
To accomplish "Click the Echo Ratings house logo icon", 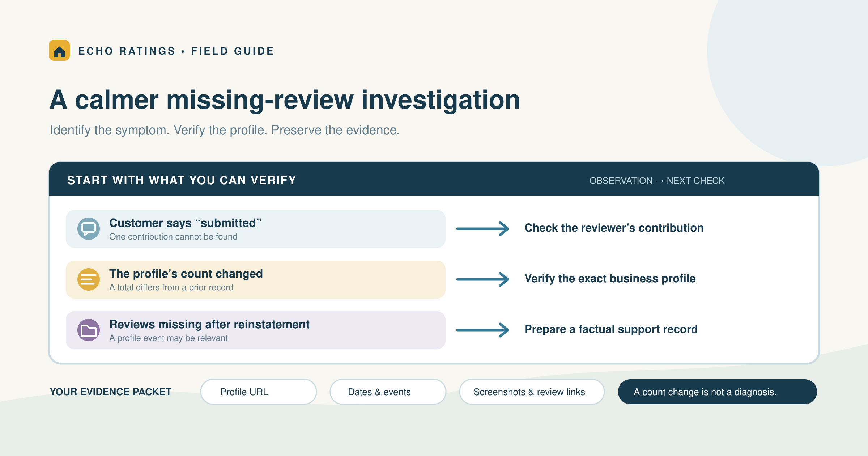I will point(59,50).
